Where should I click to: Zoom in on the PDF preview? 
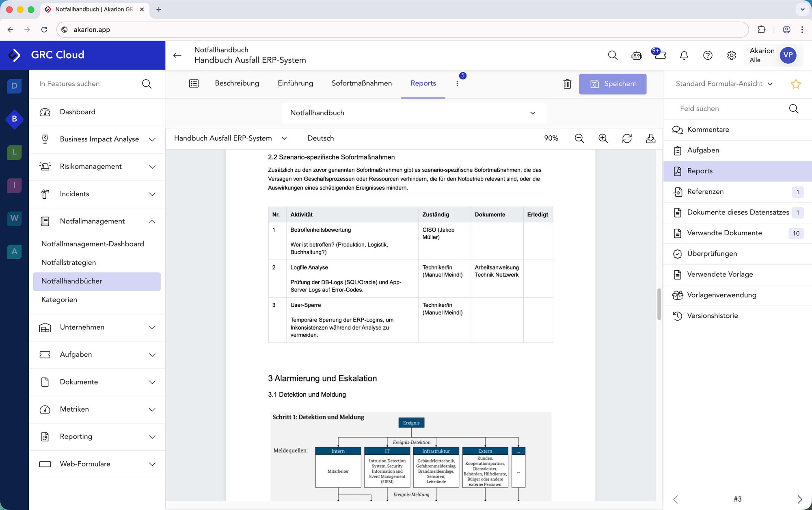click(603, 139)
